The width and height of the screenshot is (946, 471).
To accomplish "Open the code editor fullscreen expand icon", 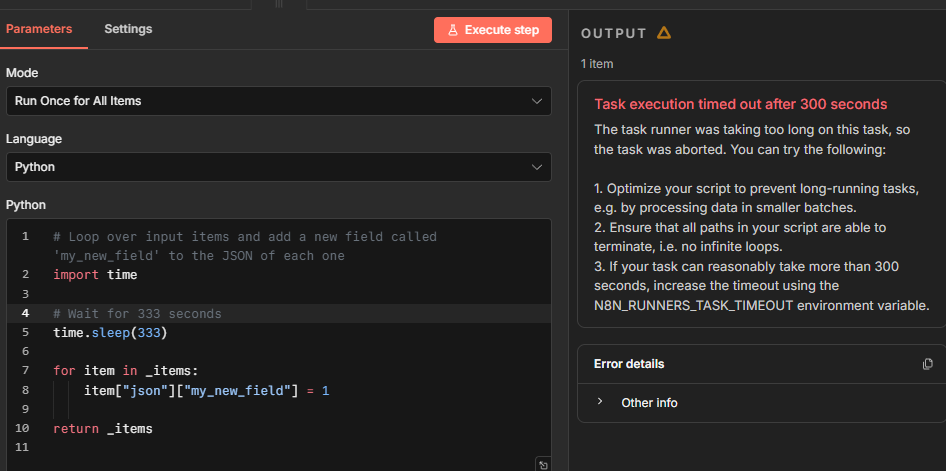I will 543,464.
